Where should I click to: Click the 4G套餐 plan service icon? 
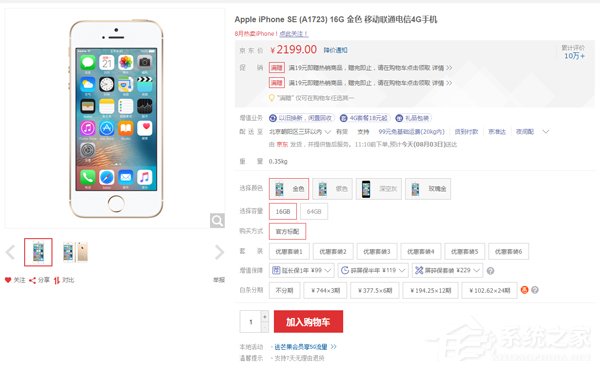[x=344, y=118]
